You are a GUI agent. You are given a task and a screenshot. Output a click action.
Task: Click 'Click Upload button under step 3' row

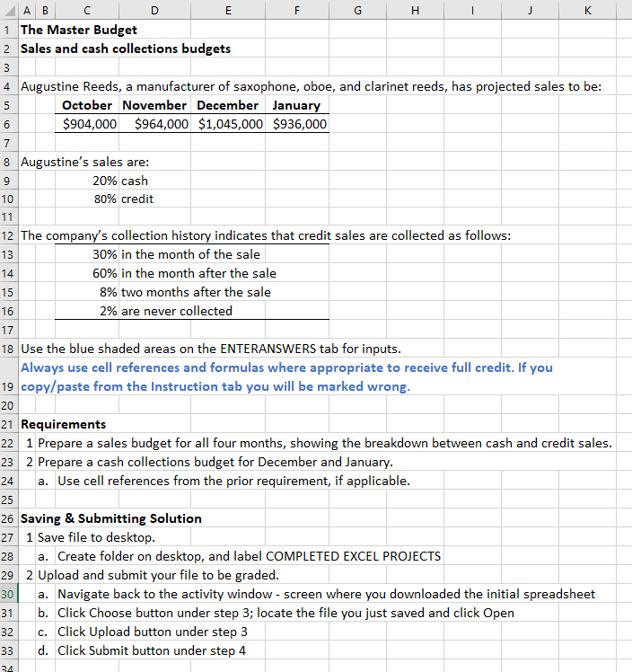152,632
